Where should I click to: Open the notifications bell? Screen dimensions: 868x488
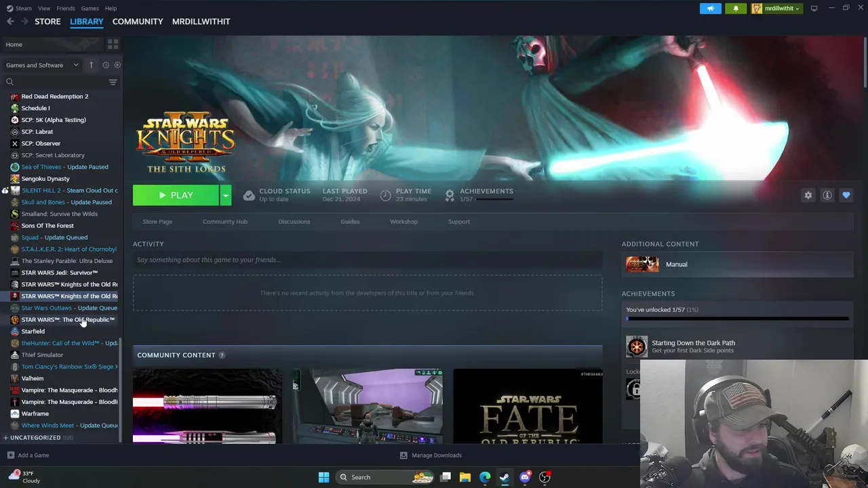(736, 8)
